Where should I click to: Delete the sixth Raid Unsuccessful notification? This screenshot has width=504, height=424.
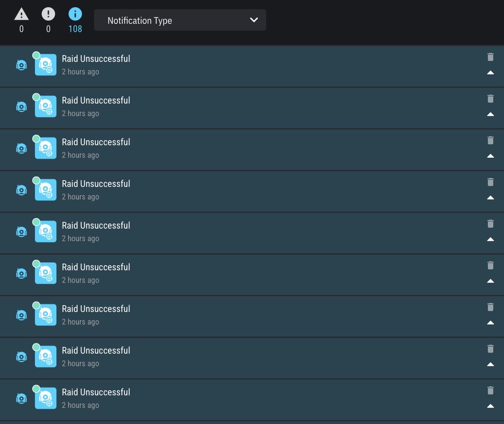click(x=490, y=265)
